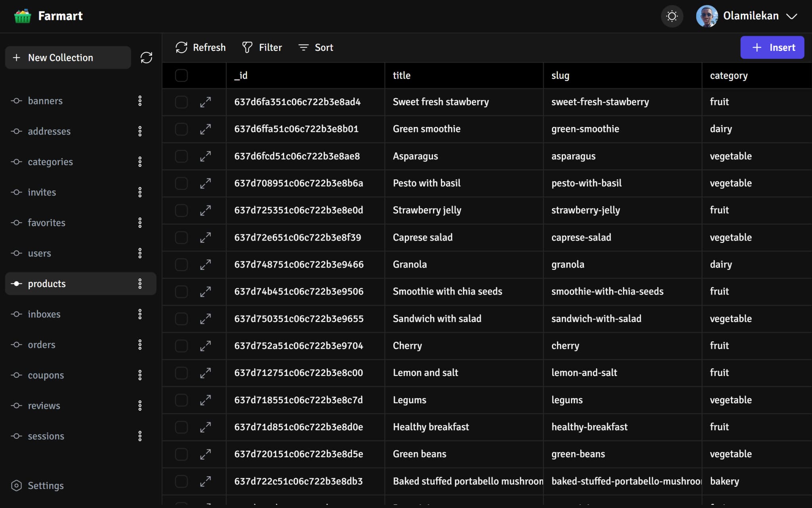This screenshot has width=812, height=508.
Task: Open reviews three-dot options menu
Action: tap(140, 406)
